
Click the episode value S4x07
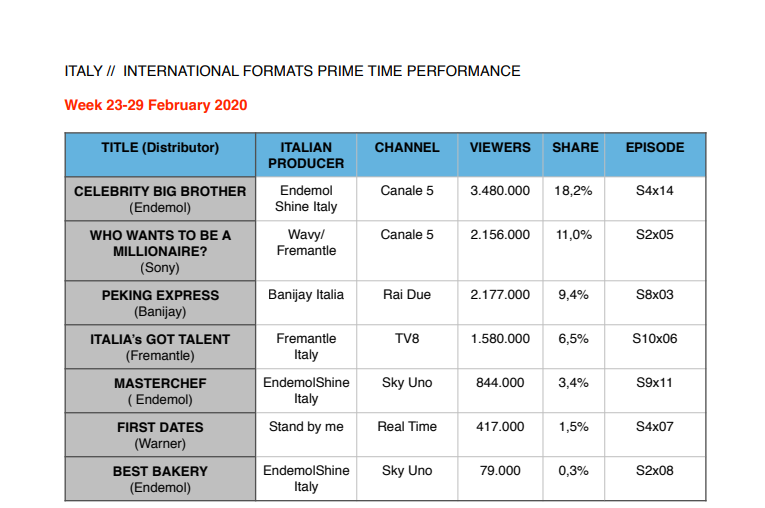point(655,427)
